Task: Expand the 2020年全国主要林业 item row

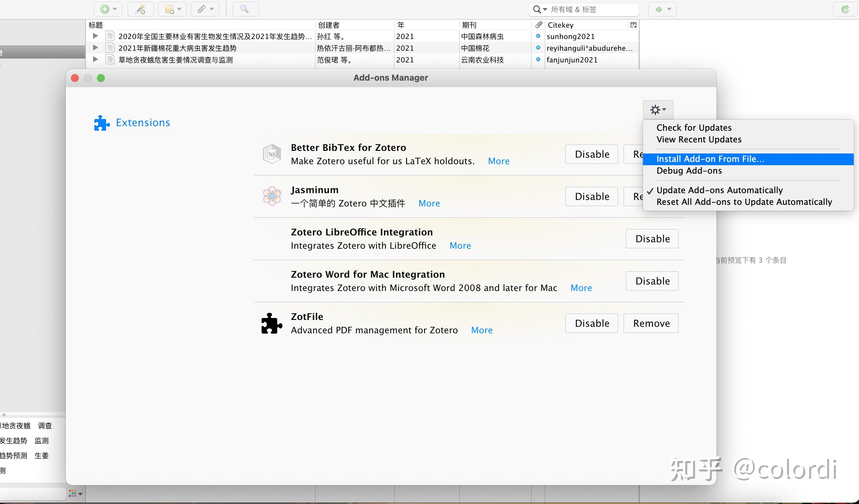Action: tap(95, 36)
